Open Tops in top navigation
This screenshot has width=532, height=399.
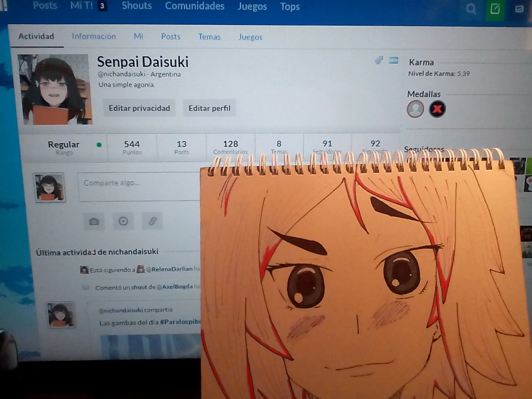coord(290,7)
